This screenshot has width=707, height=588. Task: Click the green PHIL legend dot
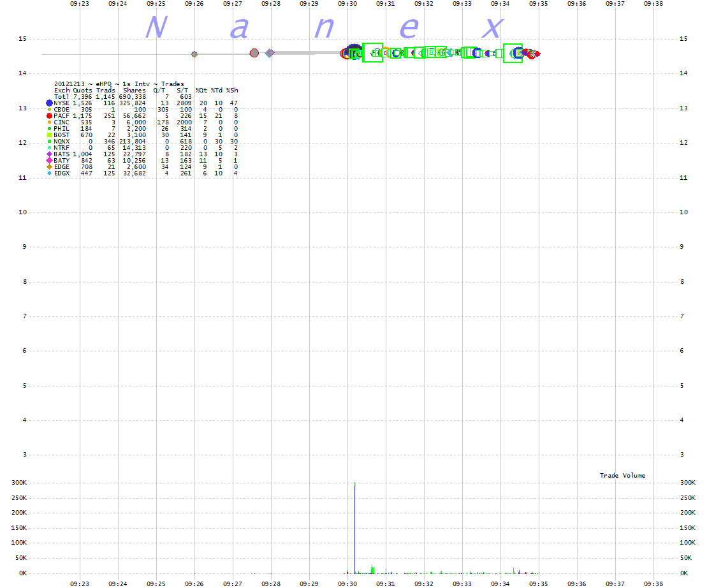click(49, 129)
